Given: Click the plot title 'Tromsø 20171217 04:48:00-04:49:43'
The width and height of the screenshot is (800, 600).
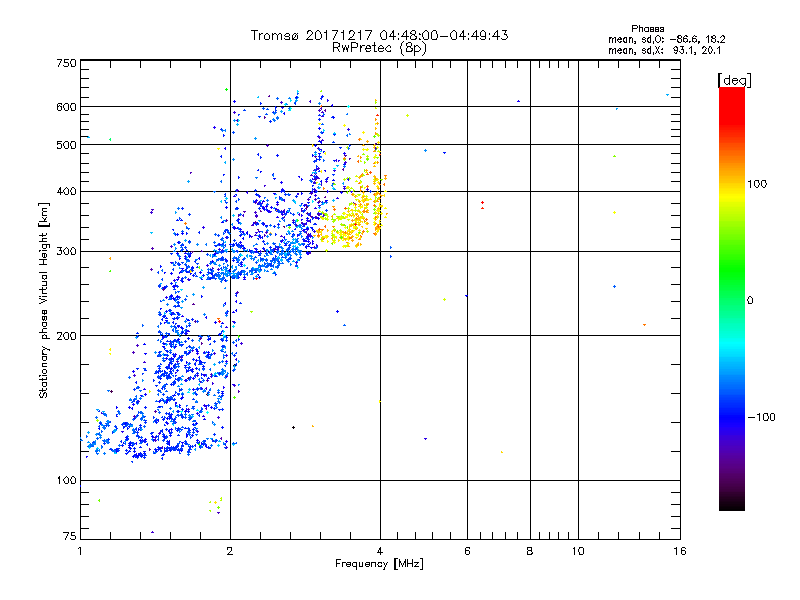Looking at the screenshot, I should [x=379, y=35].
